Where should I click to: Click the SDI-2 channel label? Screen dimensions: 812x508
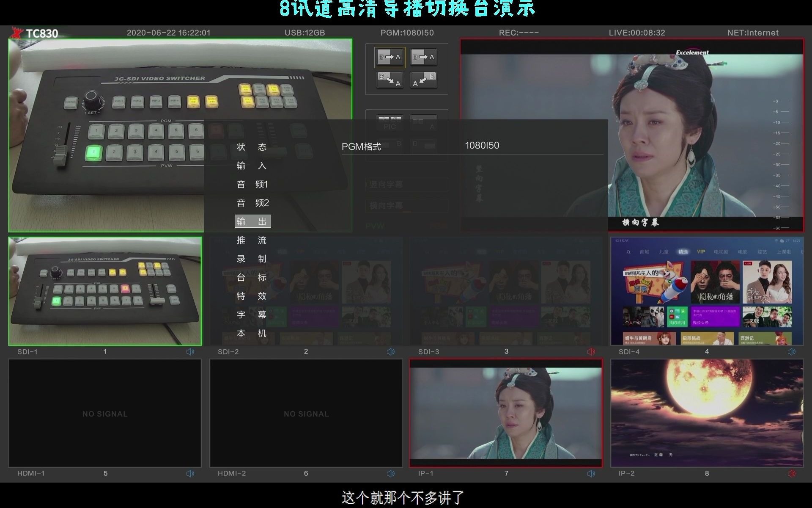[x=228, y=352]
